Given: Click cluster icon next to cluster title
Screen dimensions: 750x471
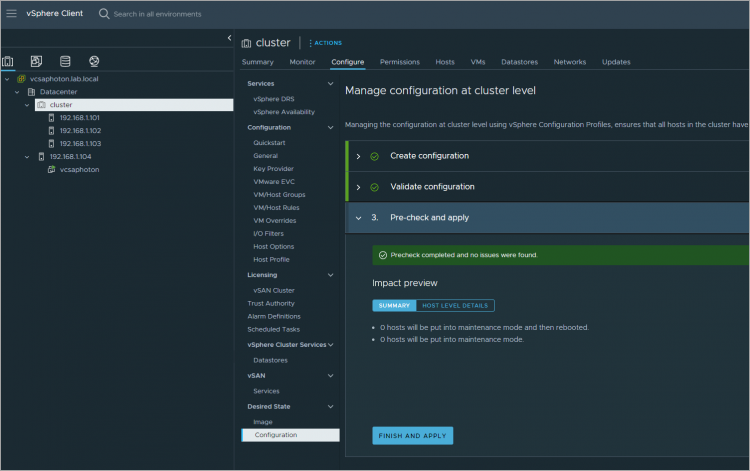Looking at the screenshot, I should tap(246, 44).
